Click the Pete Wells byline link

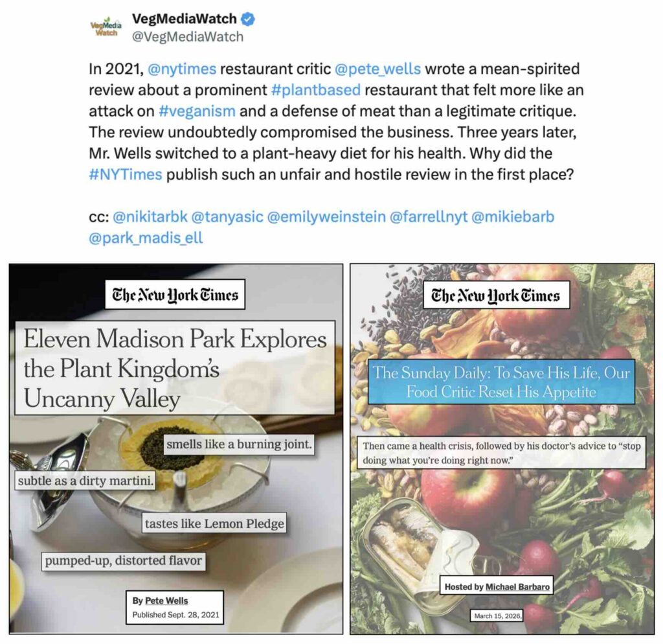click(166, 601)
